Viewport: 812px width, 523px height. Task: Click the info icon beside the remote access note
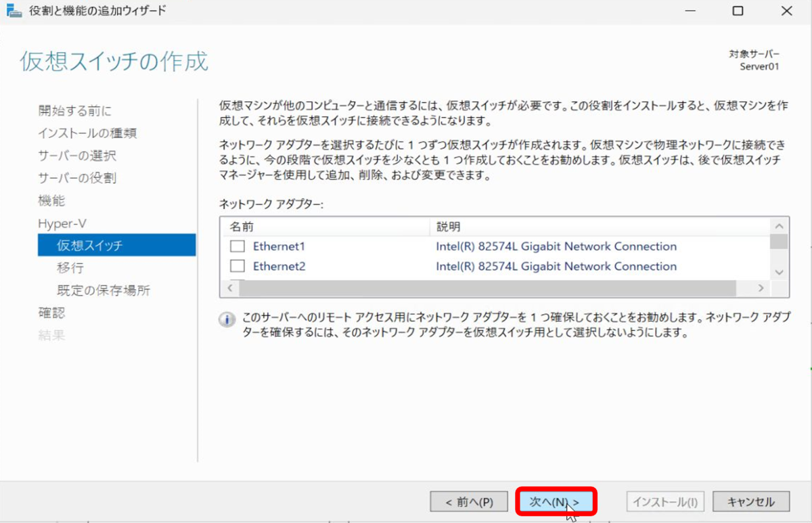click(227, 319)
